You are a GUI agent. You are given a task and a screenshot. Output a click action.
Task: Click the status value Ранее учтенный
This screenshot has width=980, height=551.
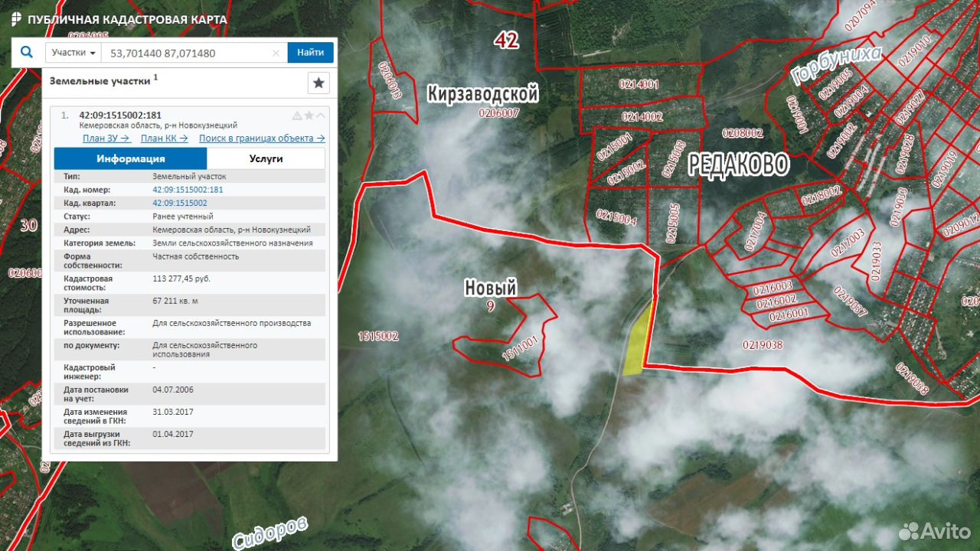pyautogui.click(x=183, y=217)
